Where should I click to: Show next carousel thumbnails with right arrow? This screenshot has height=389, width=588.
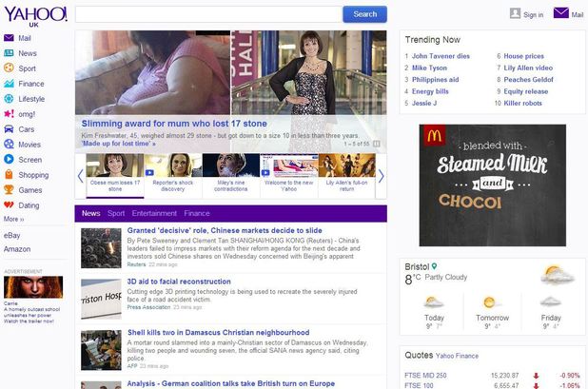[x=381, y=176]
